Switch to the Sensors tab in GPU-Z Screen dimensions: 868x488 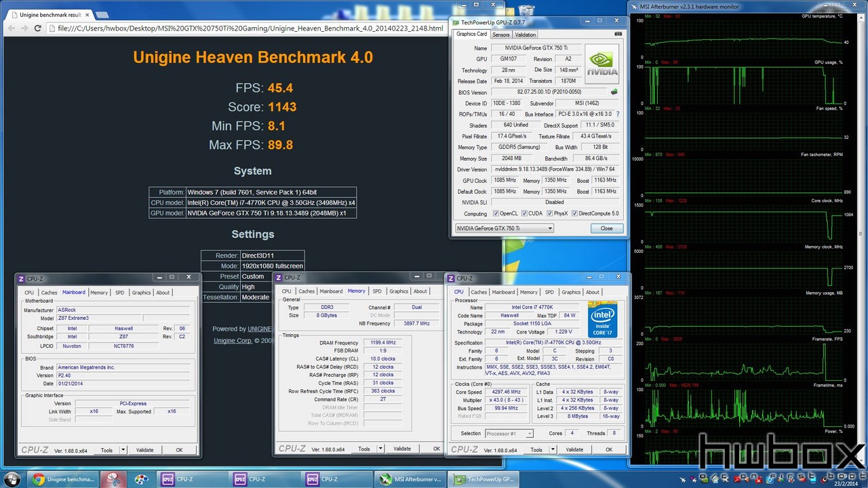click(501, 35)
